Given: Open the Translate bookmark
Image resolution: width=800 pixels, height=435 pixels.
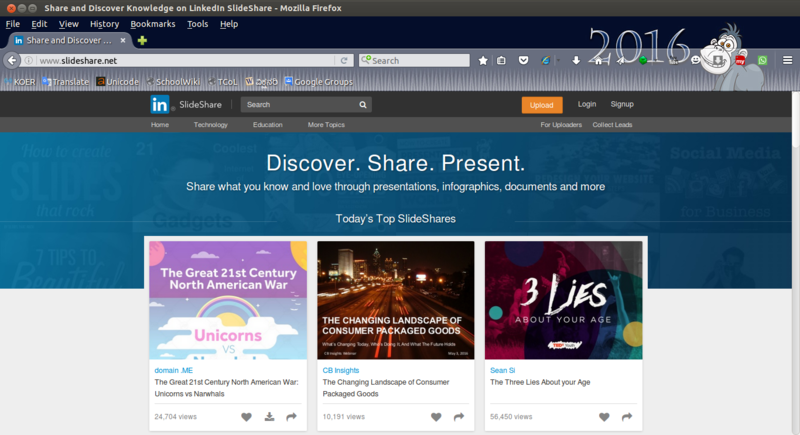Looking at the screenshot, I should click(66, 82).
